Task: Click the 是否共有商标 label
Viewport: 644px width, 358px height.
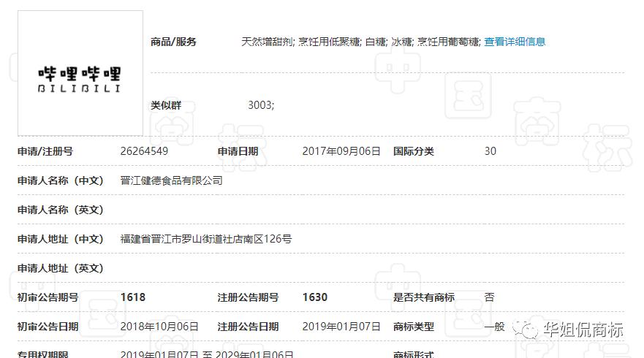Action: 424,297
